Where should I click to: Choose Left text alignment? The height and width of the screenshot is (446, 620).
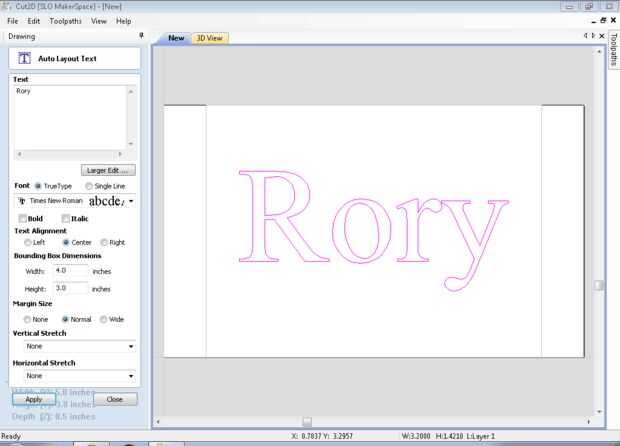pos(27,242)
